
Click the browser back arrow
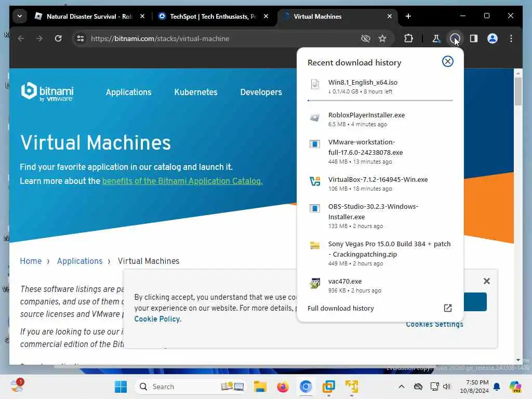pos(21,38)
